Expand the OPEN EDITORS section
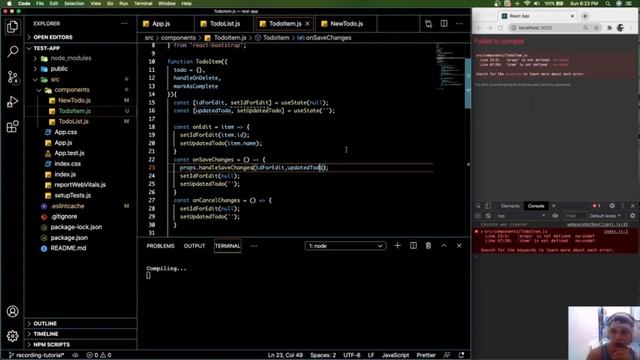This screenshot has width=640, height=360. click(81, 37)
